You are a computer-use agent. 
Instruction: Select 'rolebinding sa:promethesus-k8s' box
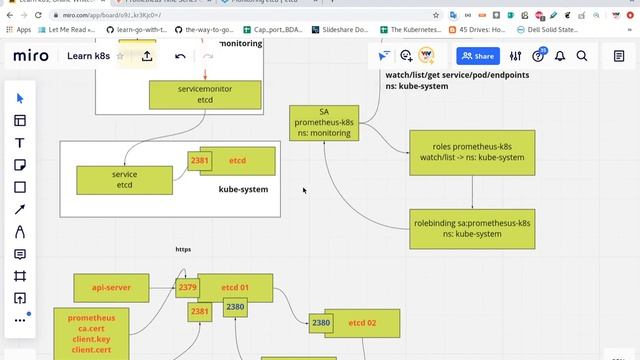472,229
